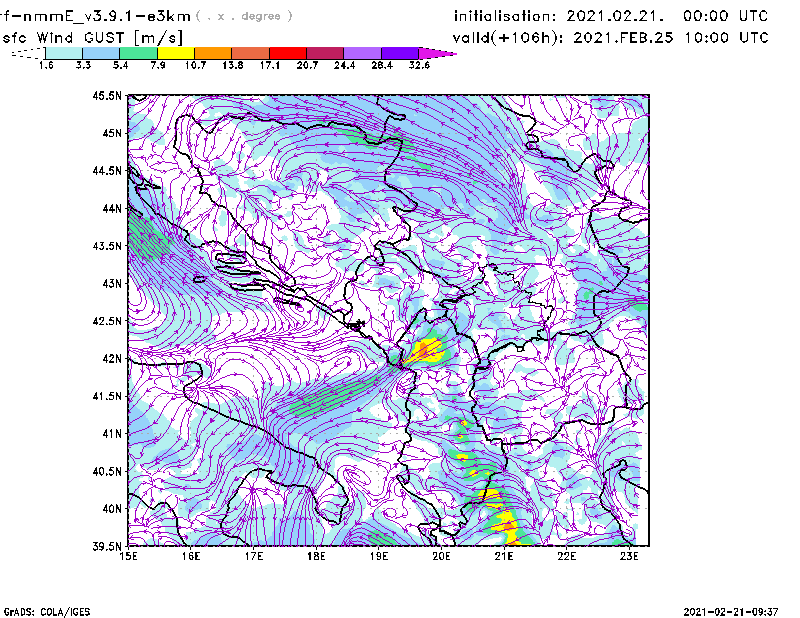Click the 'valid(+106h): 2021.FEB.25 10:00 UTC' line

coord(610,38)
